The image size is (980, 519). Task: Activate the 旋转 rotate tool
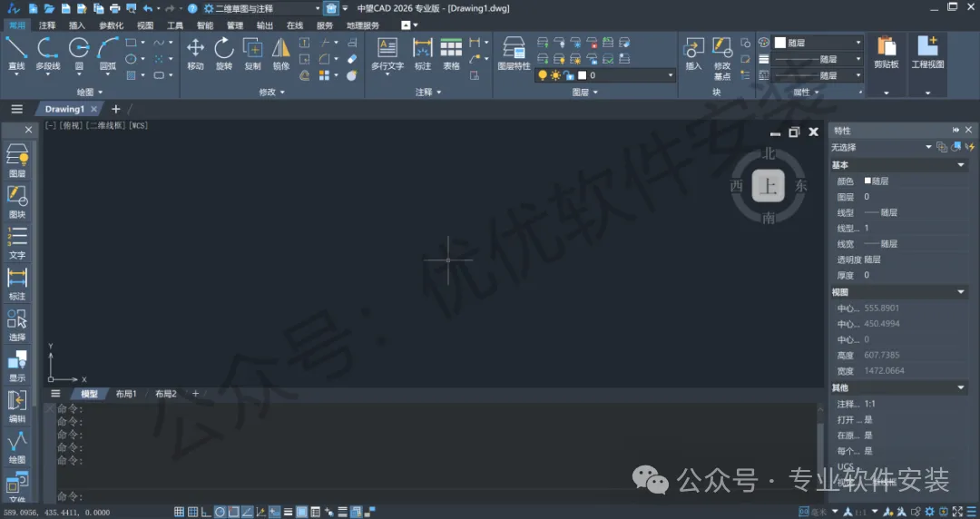[224, 54]
